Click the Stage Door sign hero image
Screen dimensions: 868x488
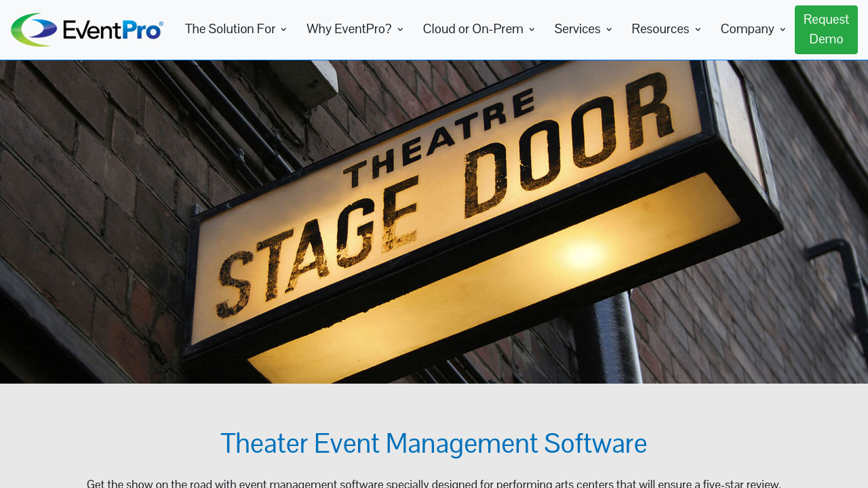pyautogui.click(x=434, y=222)
